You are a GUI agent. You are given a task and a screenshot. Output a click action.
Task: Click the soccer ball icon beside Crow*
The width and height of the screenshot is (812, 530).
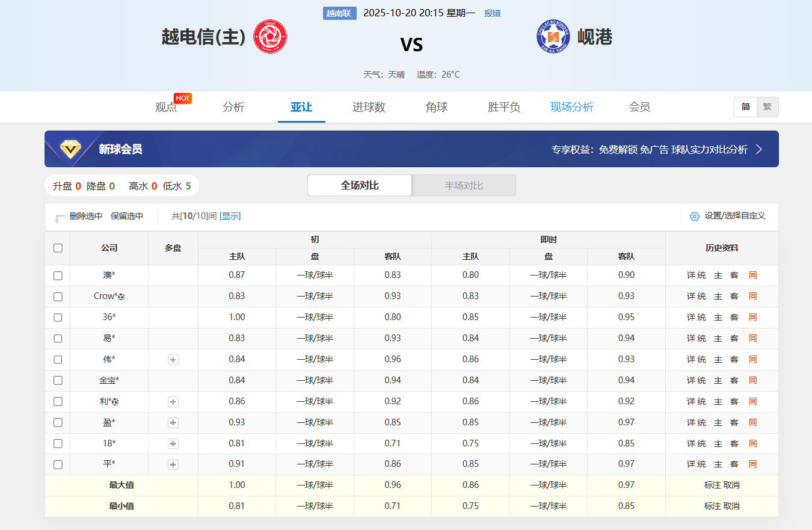click(121, 297)
